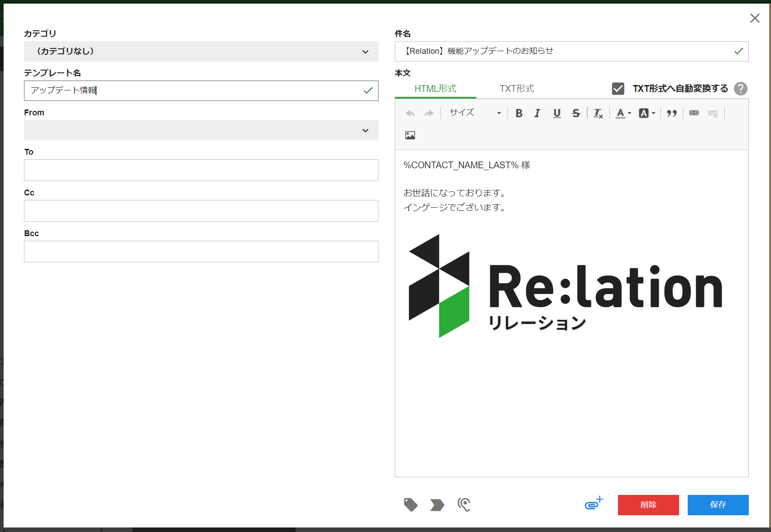The height and width of the screenshot is (532, 771).
Task: Toggle underline formatting
Action: point(557,113)
